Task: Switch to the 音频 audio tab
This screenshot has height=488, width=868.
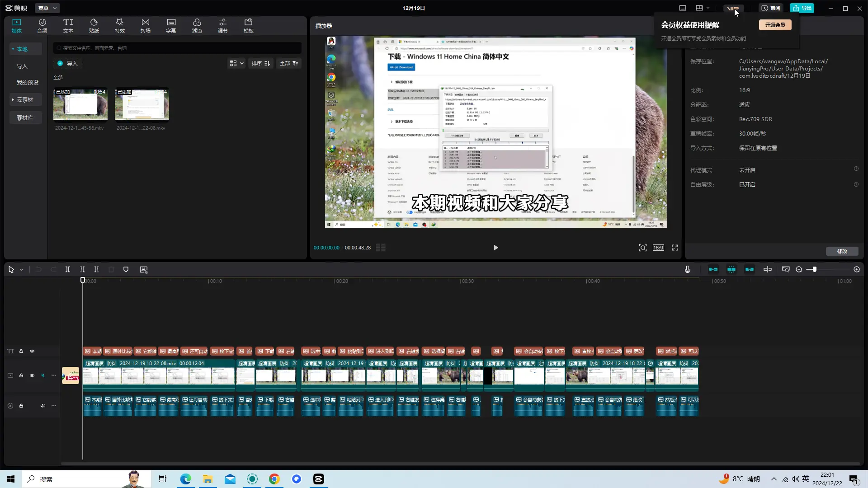Action: [x=42, y=26]
